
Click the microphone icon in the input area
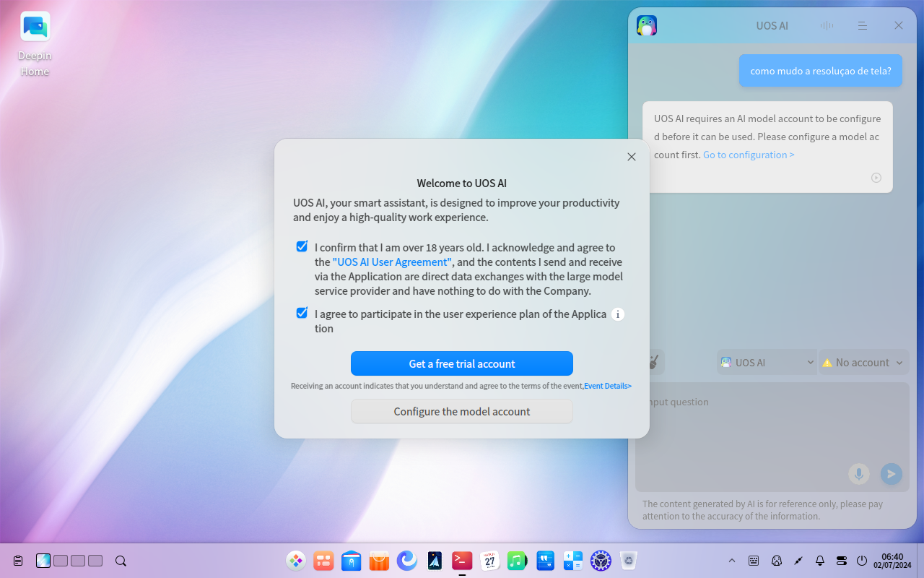(x=858, y=474)
